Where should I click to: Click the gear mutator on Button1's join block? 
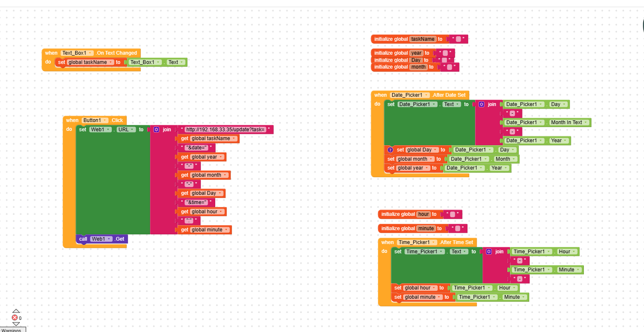point(156,129)
